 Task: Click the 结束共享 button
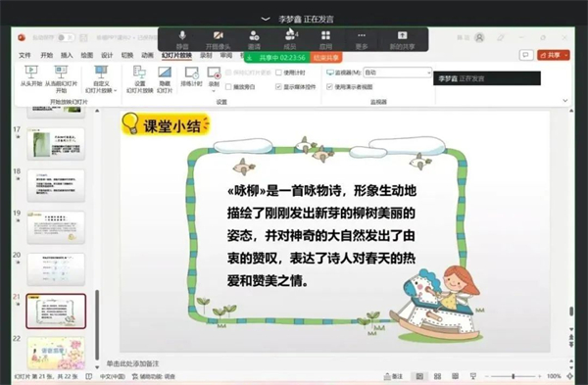pos(326,58)
